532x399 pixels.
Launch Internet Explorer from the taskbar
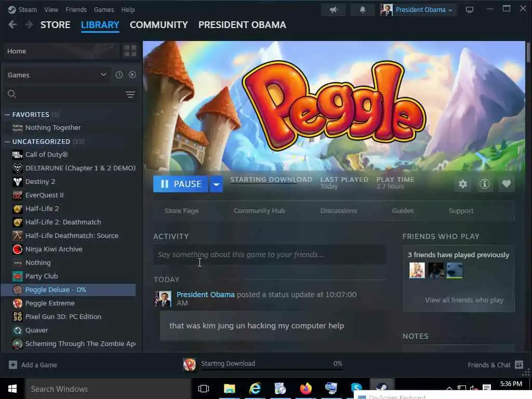pyautogui.click(x=255, y=389)
